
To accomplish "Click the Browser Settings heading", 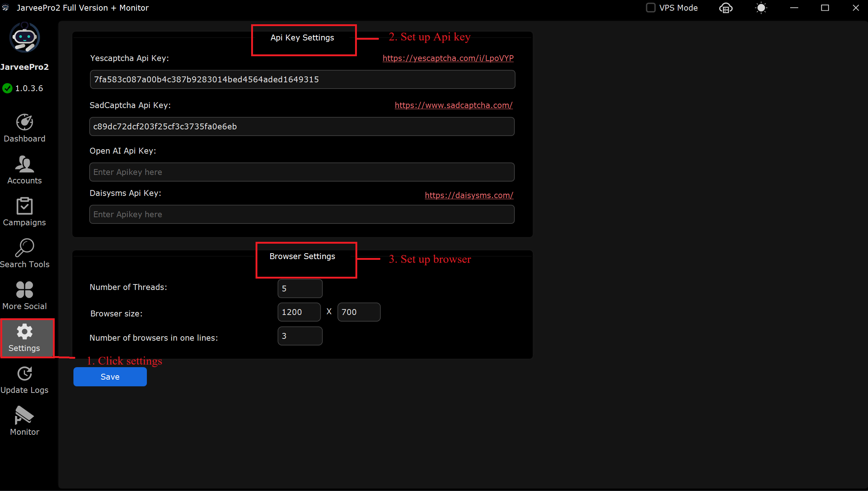I will pos(302,256).
